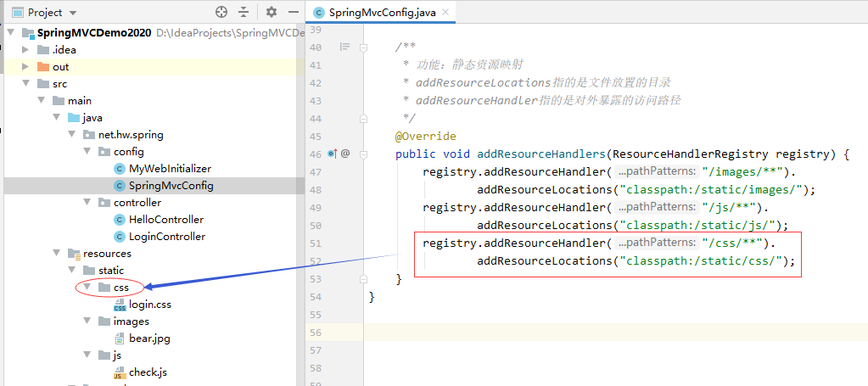Click the @Override annotation
This screenshot has width=868, height=386.
[x=426, y=137]
